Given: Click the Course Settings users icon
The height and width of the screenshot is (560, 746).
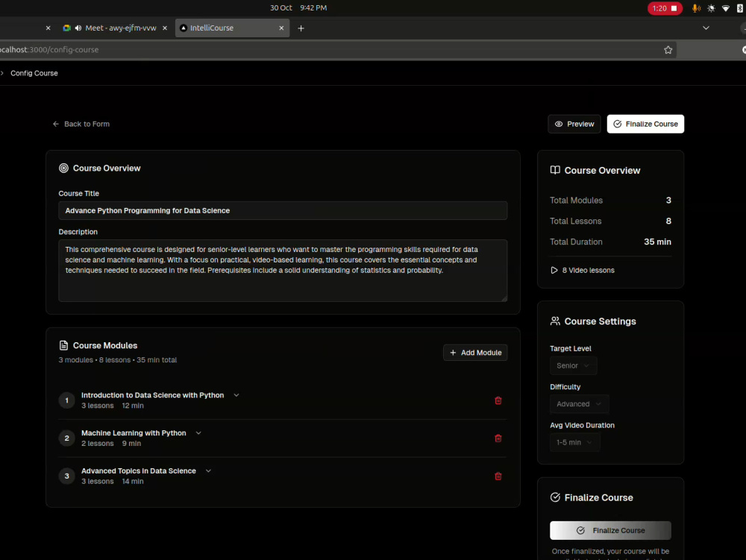Looking at the screenshot, I should (555, 321).
